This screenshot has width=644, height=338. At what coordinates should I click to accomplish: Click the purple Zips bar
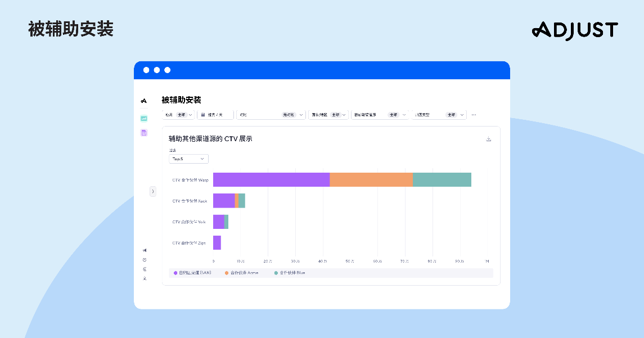[217, 243]
